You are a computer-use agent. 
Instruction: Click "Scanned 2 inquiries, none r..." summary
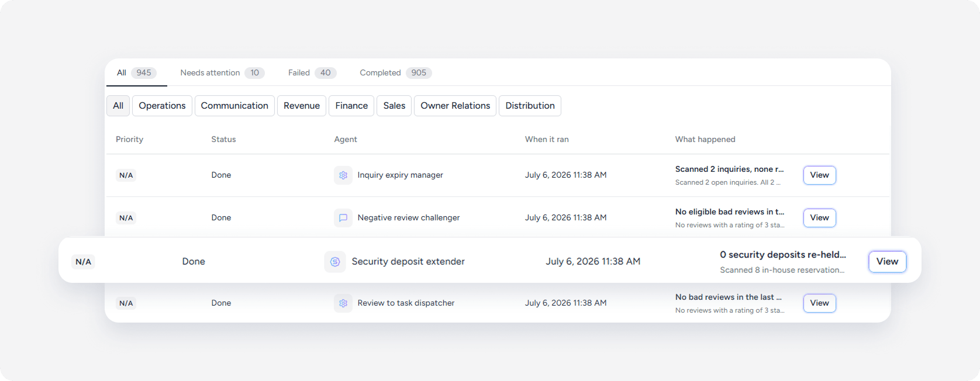coord(729,169)
